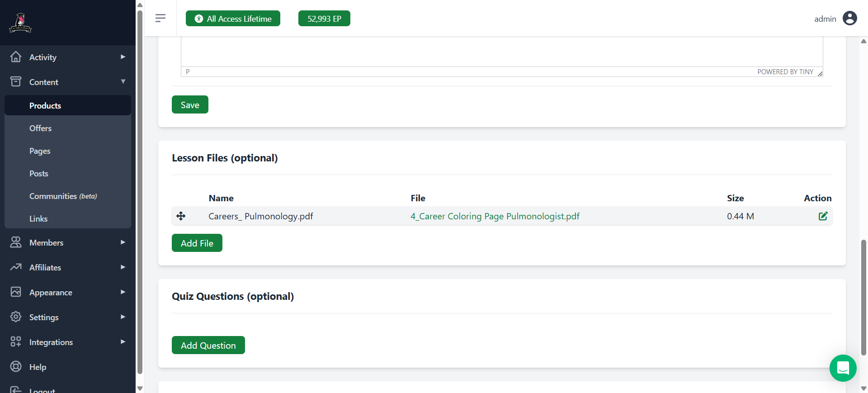868x393 pixels.
Task: Open the 4_Career Coloring Page Pulmonologist.pdf link
Action: (x=495, y=216)
